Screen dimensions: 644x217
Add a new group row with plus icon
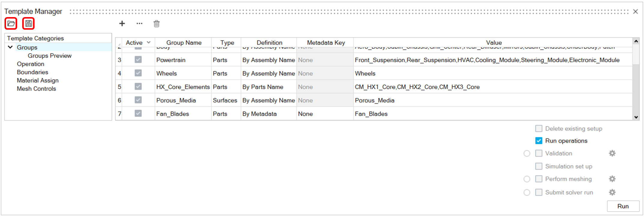click(122, 24)
